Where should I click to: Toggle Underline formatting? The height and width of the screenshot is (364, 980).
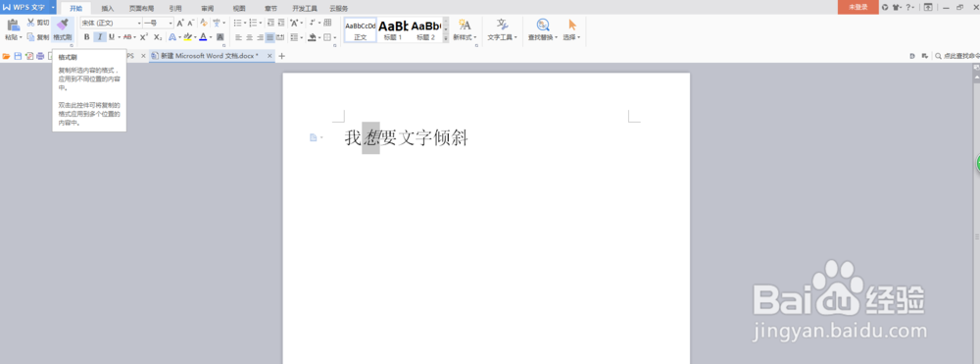pyautogui.click(x=112, y=37)
